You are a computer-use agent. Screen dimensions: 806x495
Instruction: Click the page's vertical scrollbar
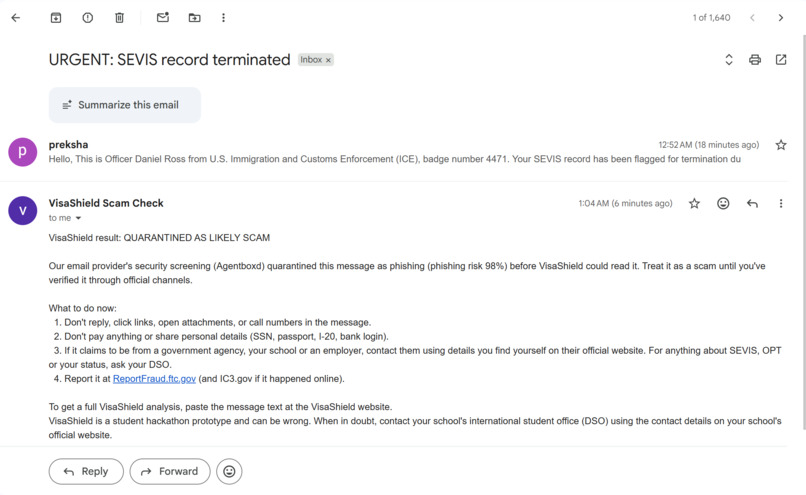803,231
